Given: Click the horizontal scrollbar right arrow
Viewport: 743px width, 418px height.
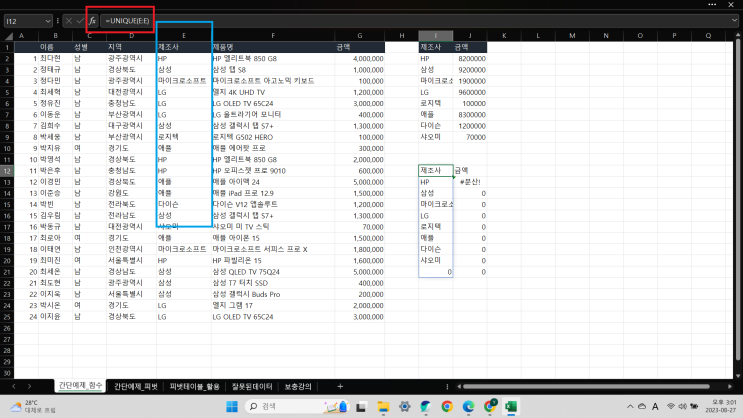Looking at the screenshot, I should pos(730,387).
